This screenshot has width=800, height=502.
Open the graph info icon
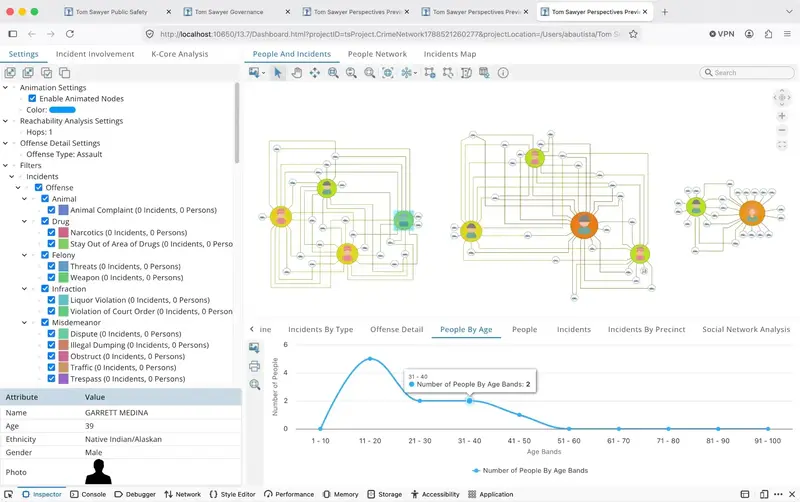(x=503, y=72)
